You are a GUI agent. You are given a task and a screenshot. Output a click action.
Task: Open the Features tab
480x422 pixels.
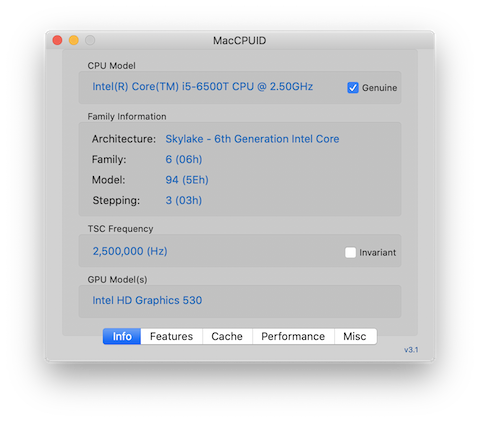[171, 336]
